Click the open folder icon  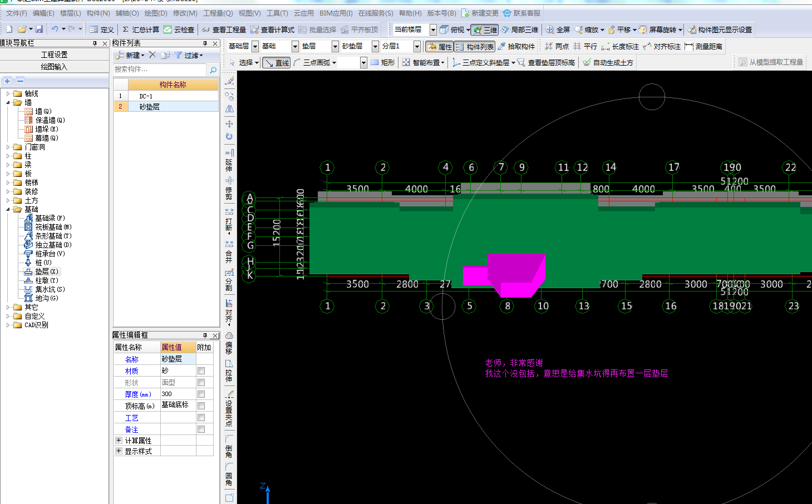pos(22,29)
